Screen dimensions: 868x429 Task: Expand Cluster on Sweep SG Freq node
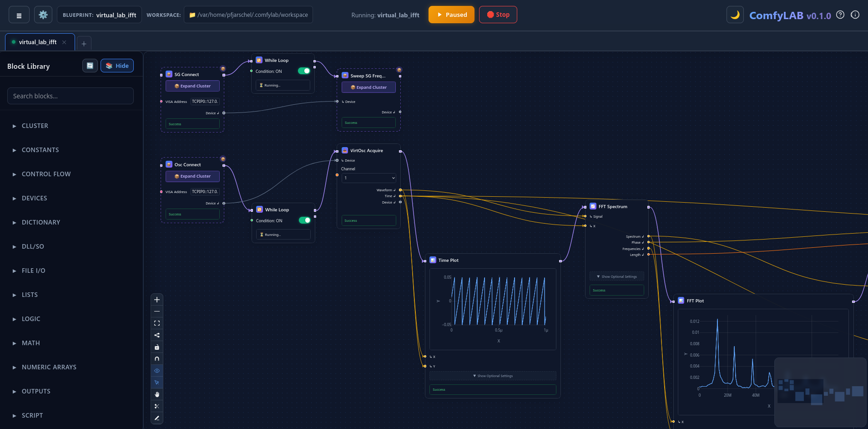pos(368,87)
